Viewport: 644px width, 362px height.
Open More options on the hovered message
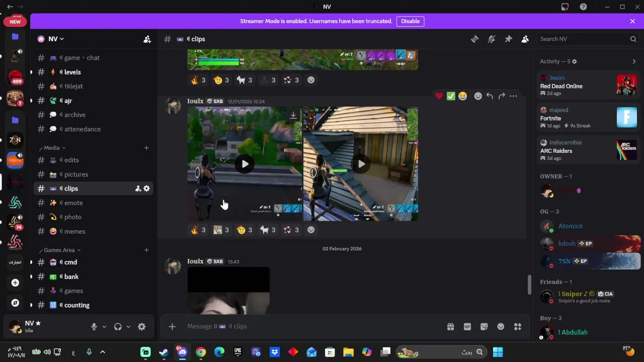[x=513, y=96]
